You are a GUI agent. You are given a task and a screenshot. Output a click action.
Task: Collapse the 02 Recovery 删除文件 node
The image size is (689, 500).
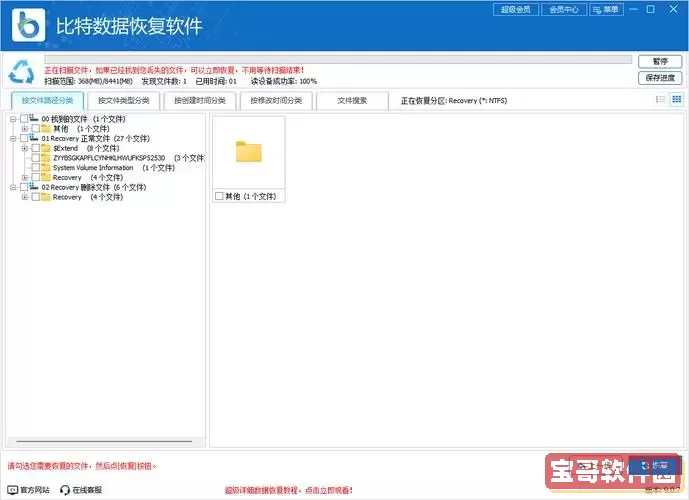tap(13, 187)
